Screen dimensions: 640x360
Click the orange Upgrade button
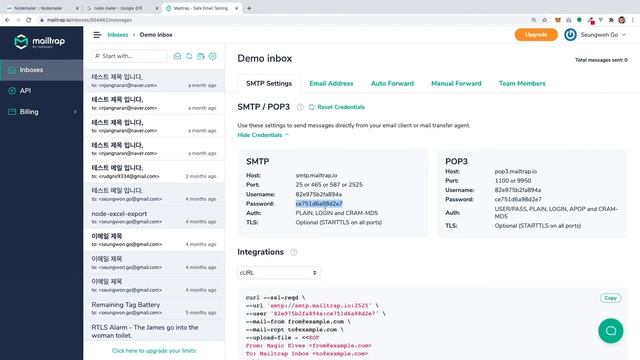[536, 35]
